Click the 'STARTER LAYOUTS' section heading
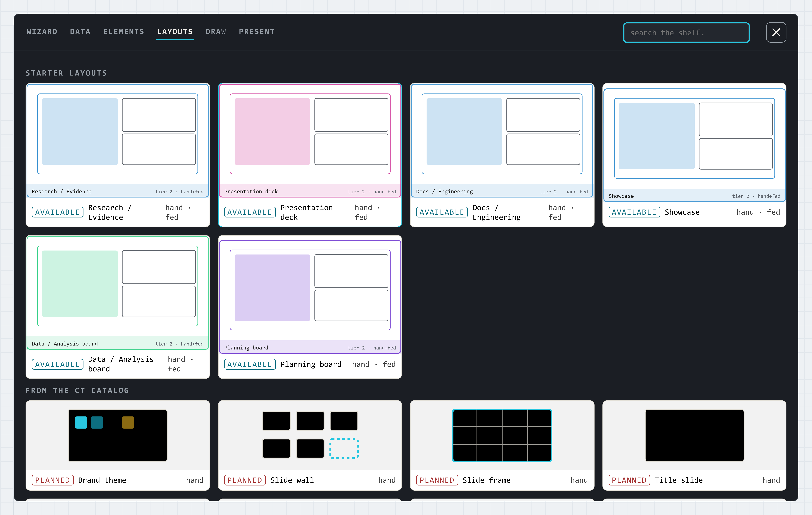Screen dimensions: 812x515 66,73
